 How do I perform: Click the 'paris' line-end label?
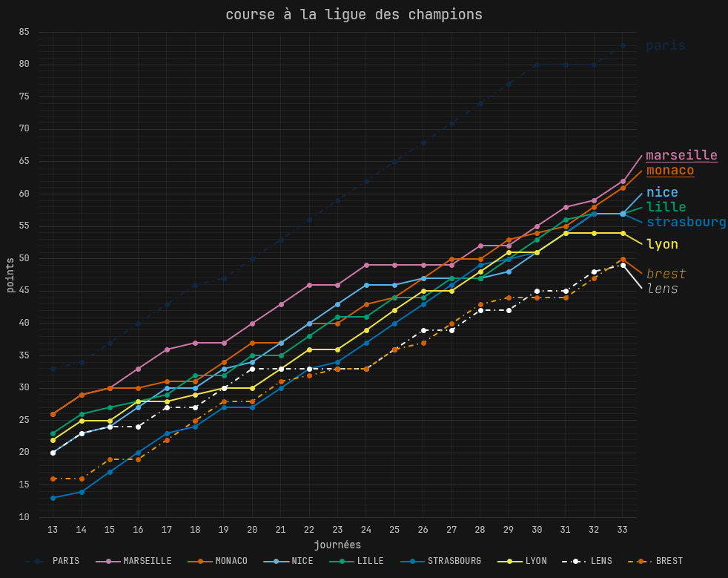coord(665,45)
